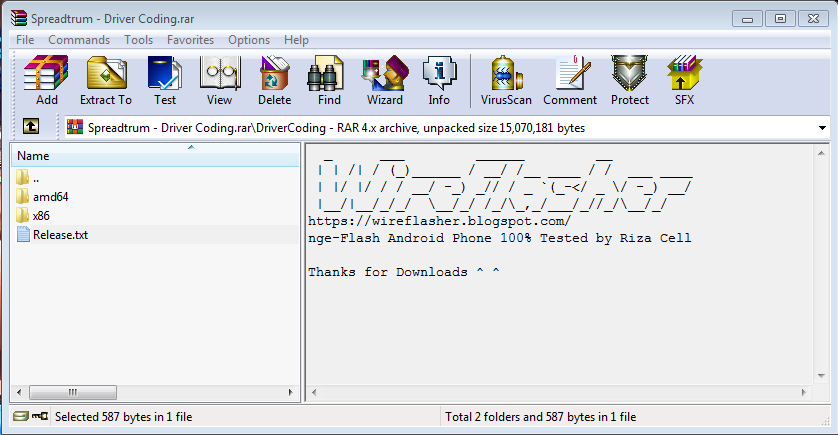Click the key password icon in status bar
Image resolution: width=838 pixels, height=435 pixels.
[x=40, y=416]
